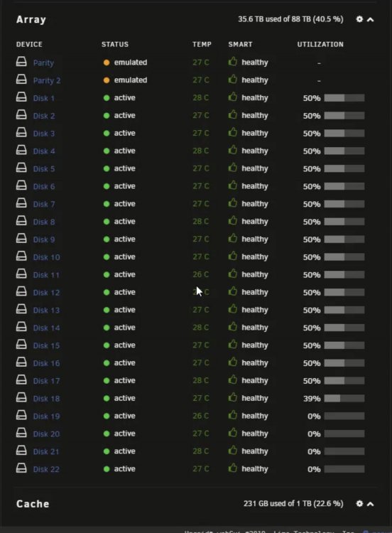Click the 26 C temperature for Disk 11

(201, 274)
